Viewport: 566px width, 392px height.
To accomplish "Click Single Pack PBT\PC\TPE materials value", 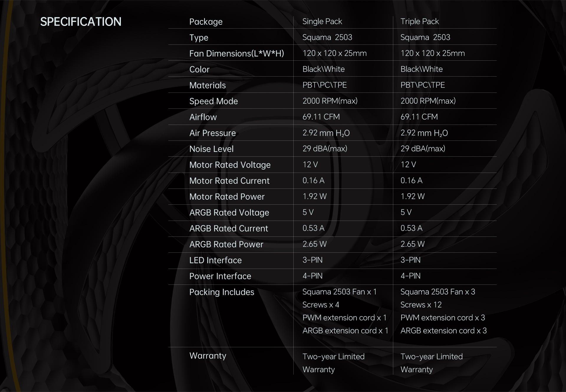I will tap(324, 85).
